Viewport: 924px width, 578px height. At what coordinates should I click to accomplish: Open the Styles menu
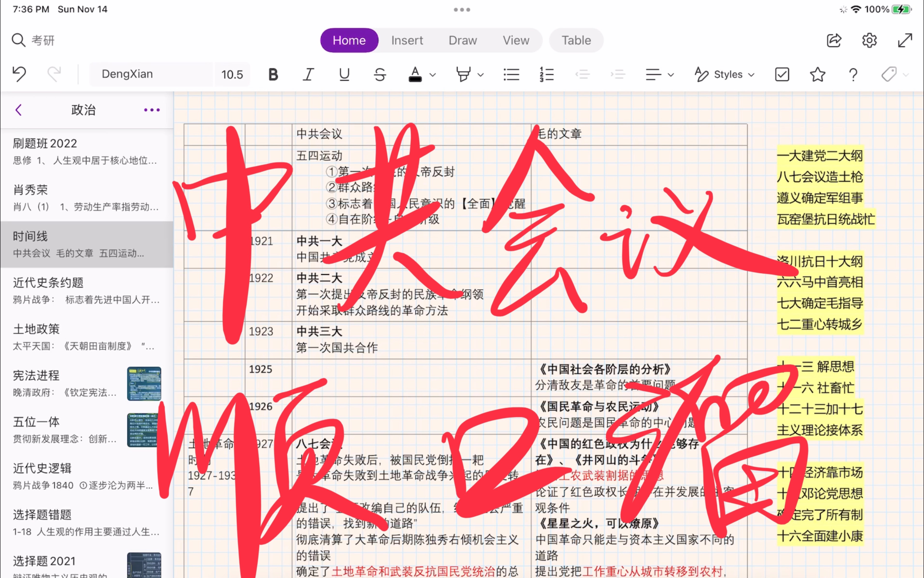point(725,74)
